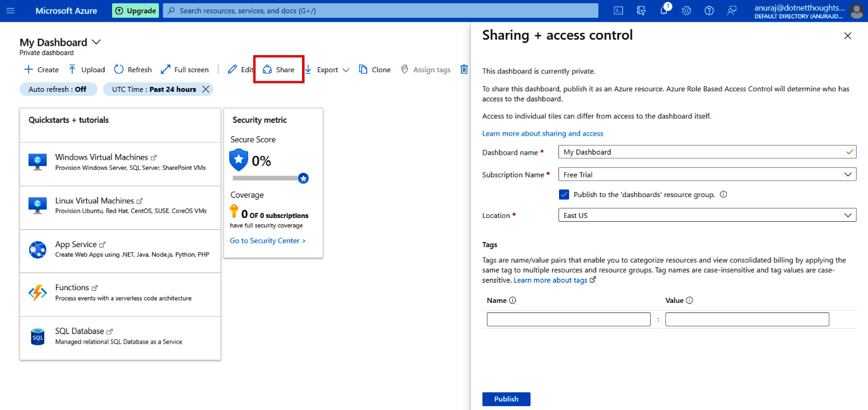The width and height of the screenshot is (868, 410).
Task: Expand the My Dashboard title dropdown
Action: [96, 42]
